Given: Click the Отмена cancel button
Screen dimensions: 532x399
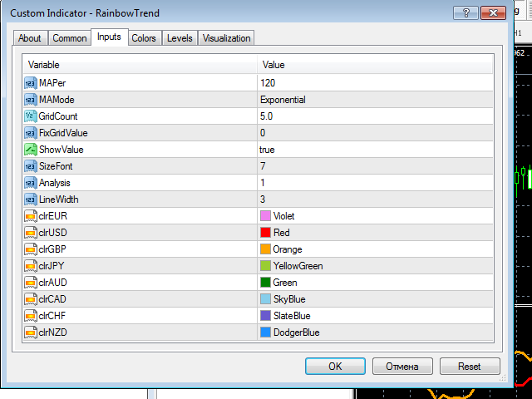Looking at the screenshot, I should (402, 367).
